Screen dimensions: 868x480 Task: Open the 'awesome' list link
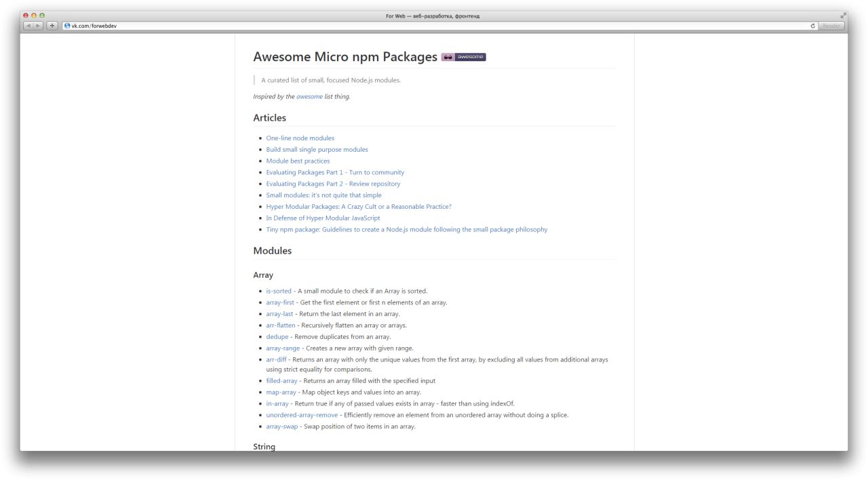click(x=309, y=96)
